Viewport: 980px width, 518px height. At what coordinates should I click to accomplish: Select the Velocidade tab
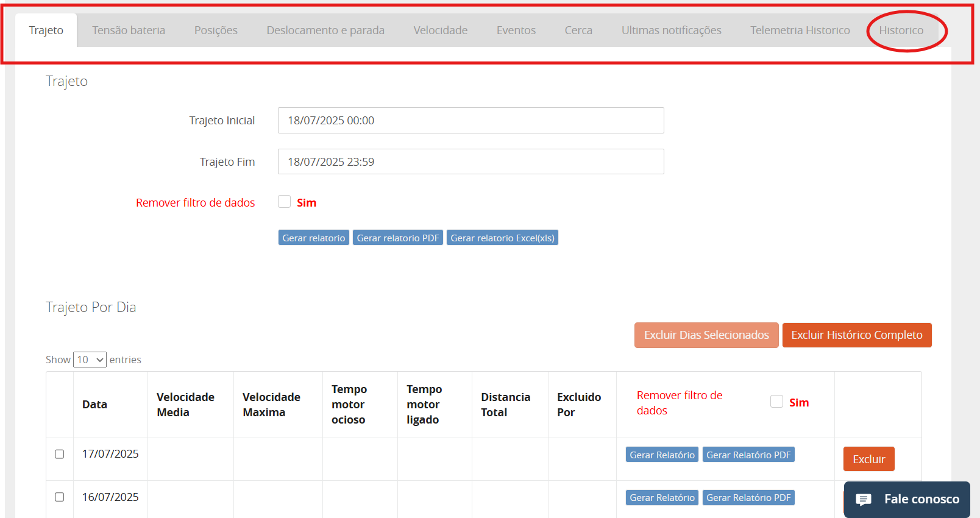440,30
